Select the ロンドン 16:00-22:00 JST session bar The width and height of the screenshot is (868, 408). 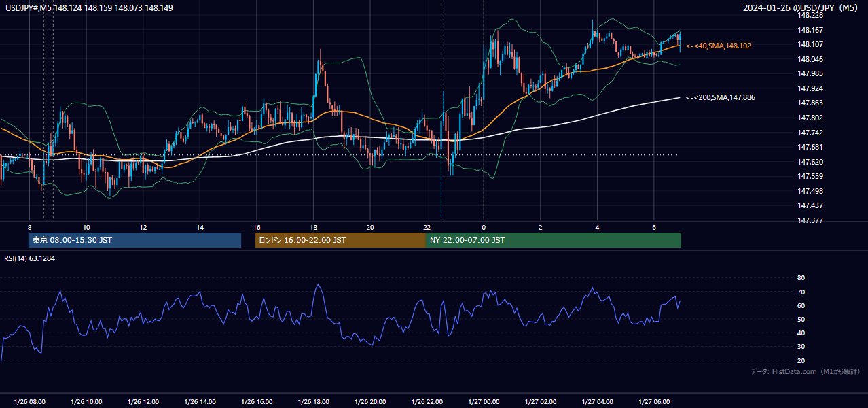pos(340,240)
